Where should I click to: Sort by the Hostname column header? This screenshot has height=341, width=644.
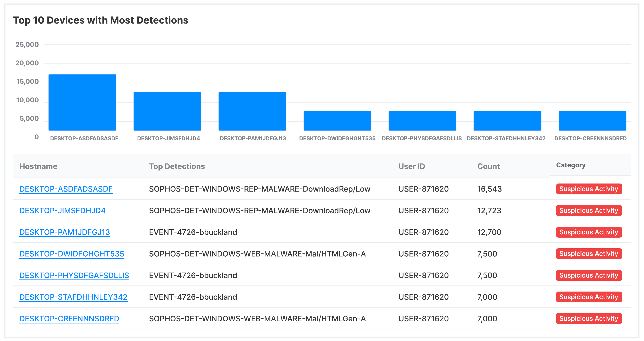(x=38, y=166)
